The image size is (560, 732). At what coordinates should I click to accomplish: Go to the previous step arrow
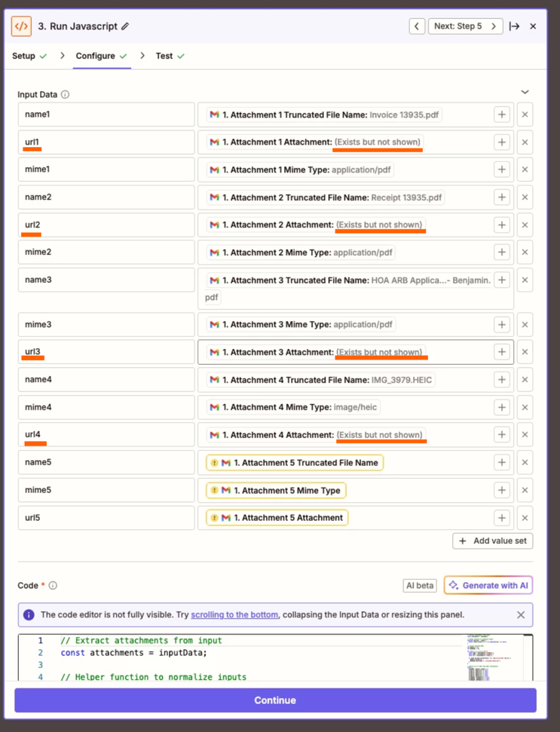pos(417,26)
